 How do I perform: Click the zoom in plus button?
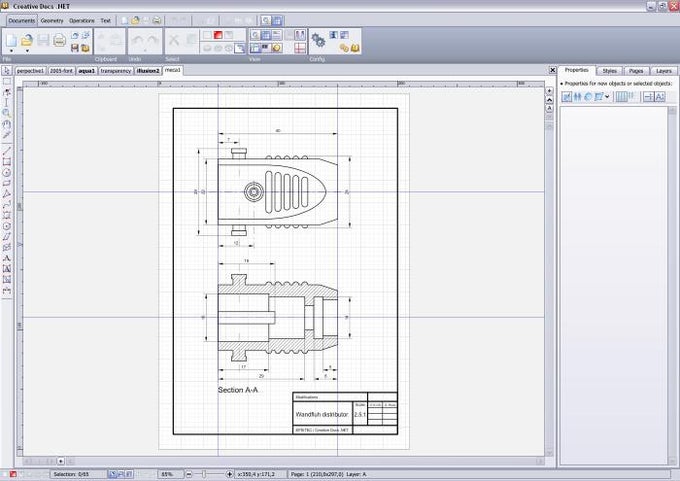coord(229,474)
